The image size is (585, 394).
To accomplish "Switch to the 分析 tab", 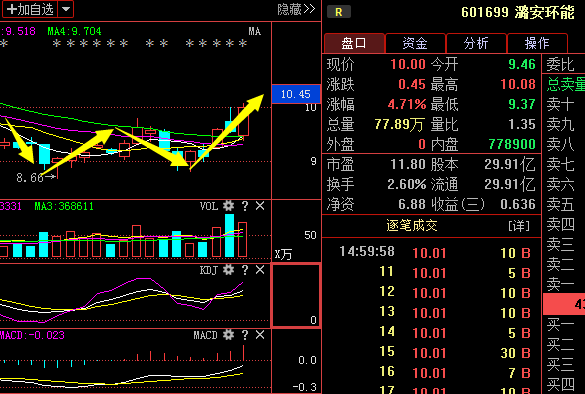I will point(476,43).
